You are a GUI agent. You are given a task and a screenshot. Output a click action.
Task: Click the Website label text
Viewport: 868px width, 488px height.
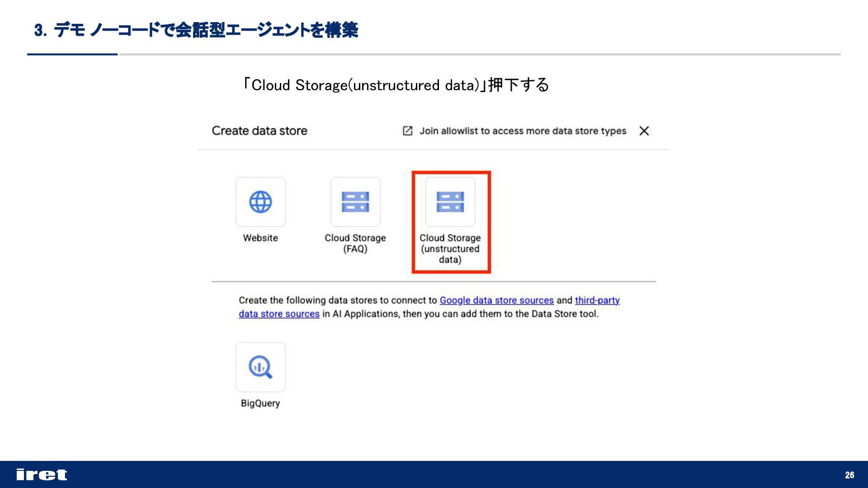coord(260,238)
